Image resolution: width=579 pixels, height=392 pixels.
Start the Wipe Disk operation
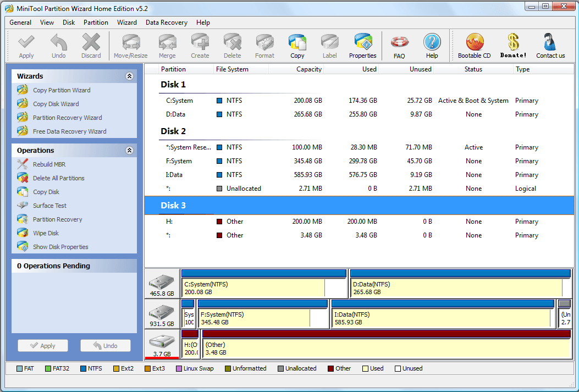tap(46, 233)
